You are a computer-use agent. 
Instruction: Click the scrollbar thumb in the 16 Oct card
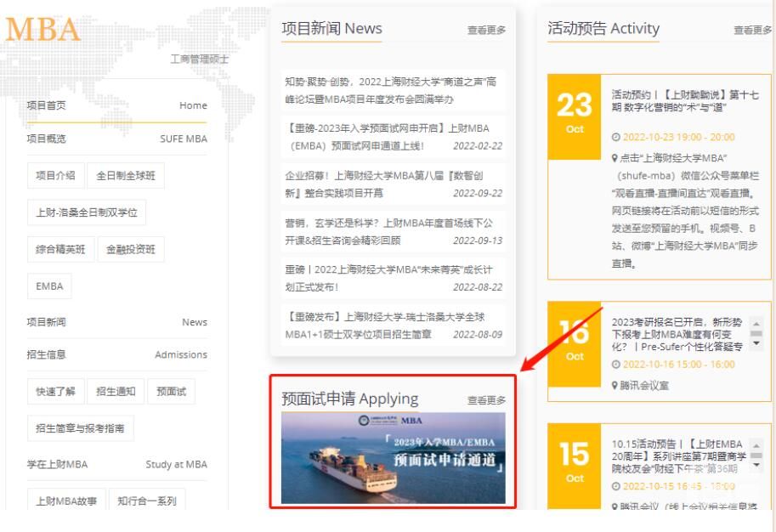click(x=756, y=333)
